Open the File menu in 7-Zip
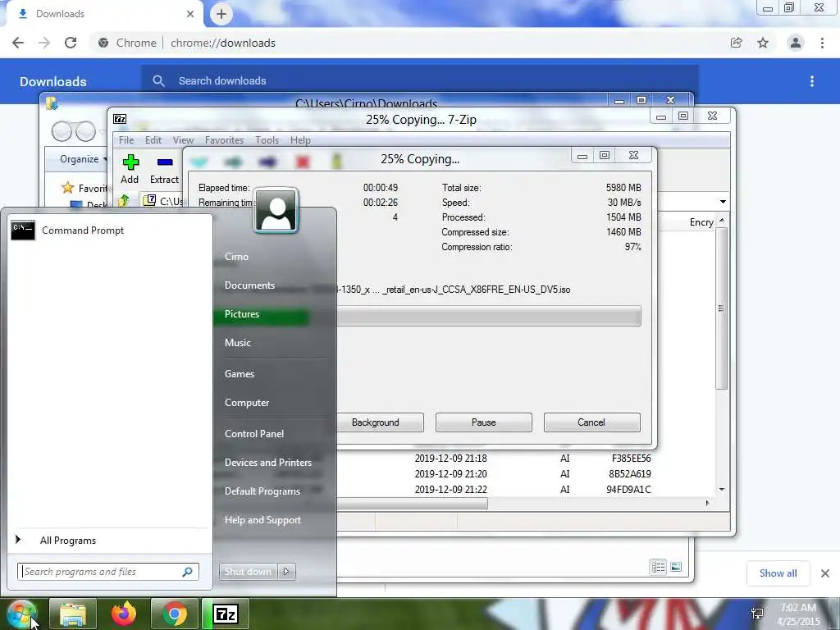This screenshot has width=840, height=630. pos(126,140)
